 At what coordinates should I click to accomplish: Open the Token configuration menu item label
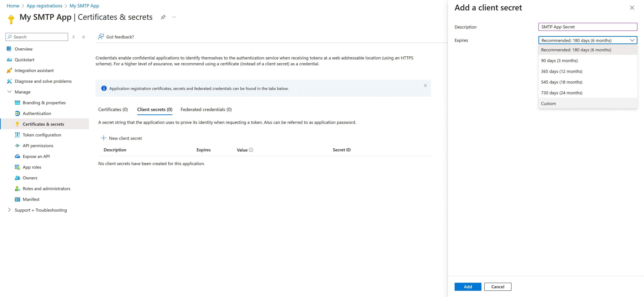42,135
